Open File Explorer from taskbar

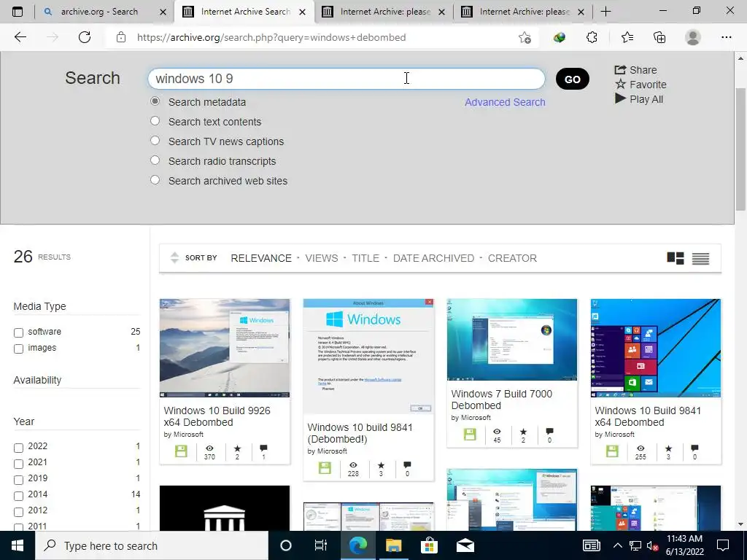click(x=393, y=545)
